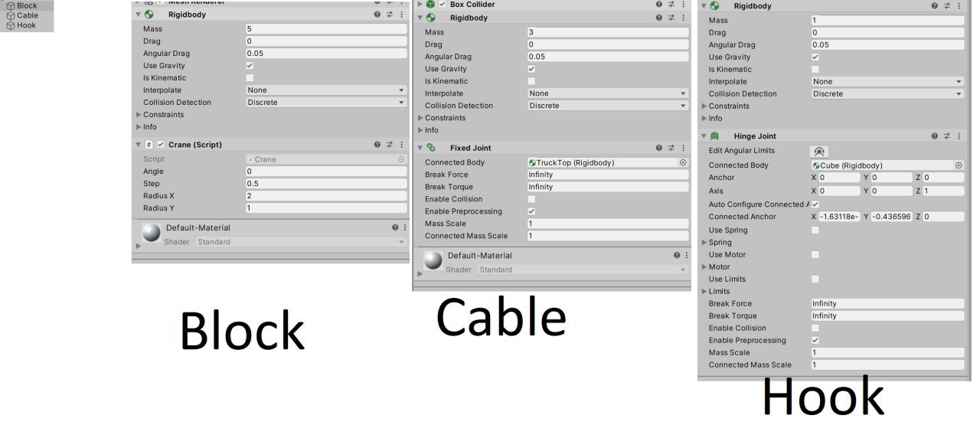Open object picker for Cube connected body
Screen dimensions: 980x422
coord(959,165)
